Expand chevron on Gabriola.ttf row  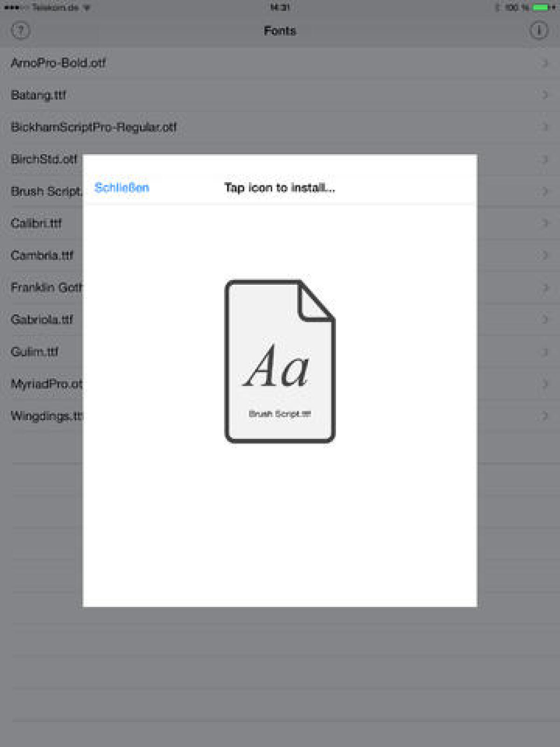545,319
